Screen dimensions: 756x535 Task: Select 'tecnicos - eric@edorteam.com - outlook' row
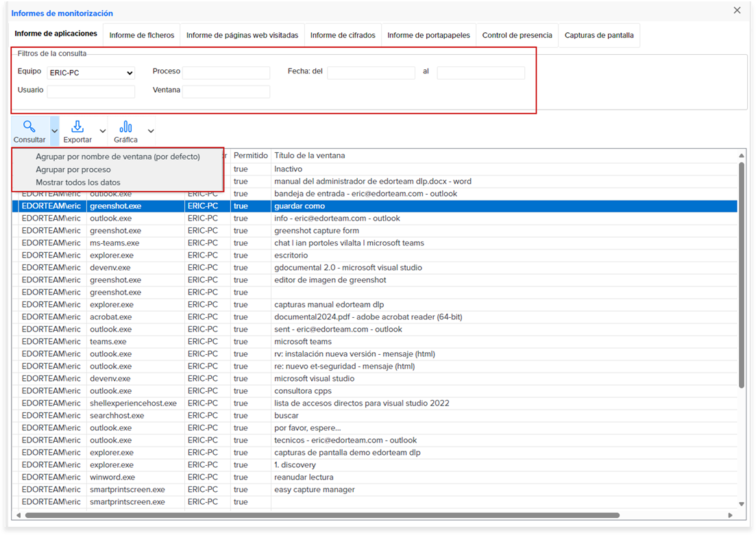click(x=375, y=440)
